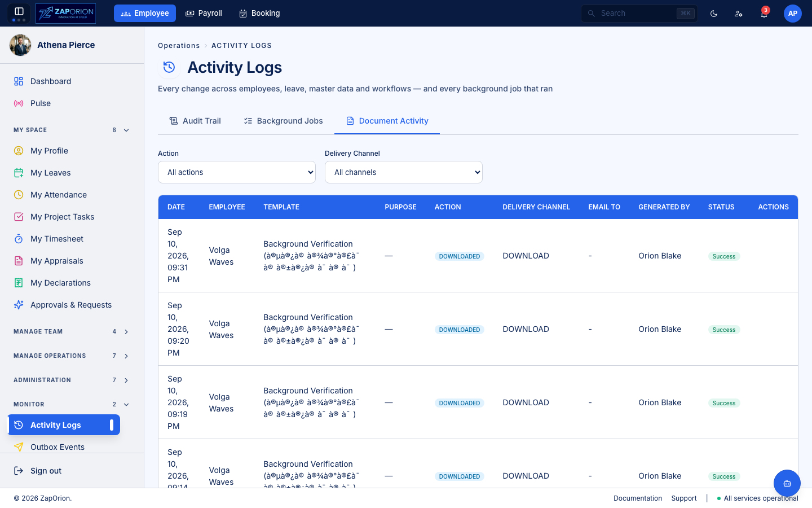Open the chatbot assistant floating button
Viewport: 812px width, 508px height.
click(x=787, y=483)
